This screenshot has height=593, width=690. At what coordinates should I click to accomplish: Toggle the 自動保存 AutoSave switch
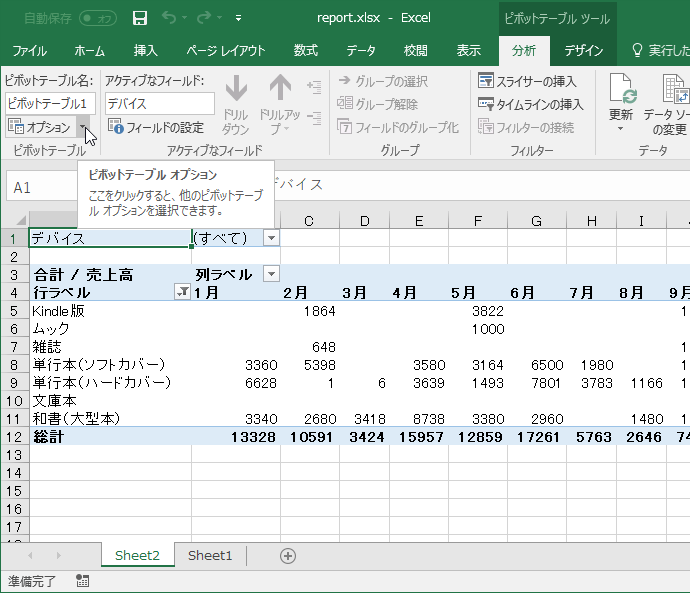[x=98, y=18]
